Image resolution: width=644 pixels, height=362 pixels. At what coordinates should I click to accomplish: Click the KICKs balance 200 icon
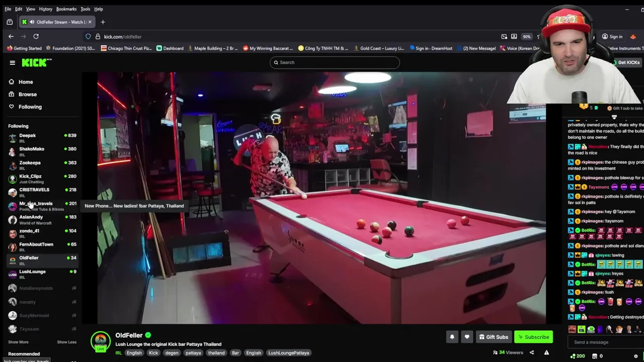(578, 356)
